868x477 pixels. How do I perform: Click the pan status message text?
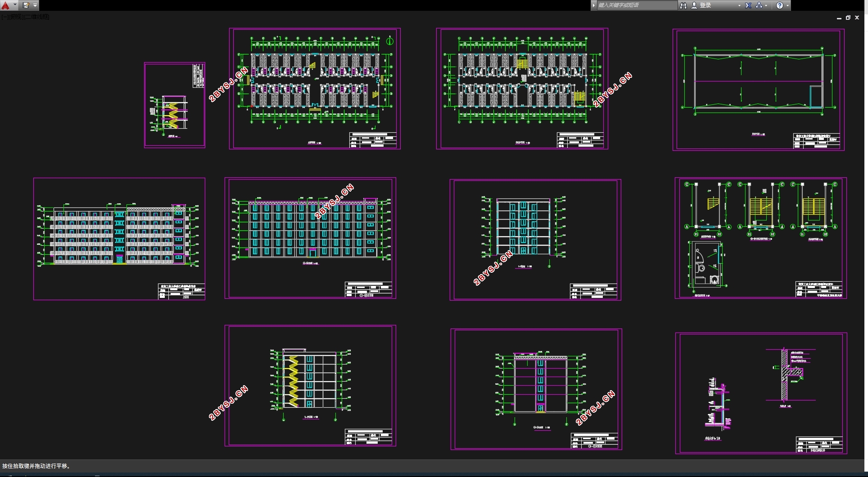(37, 466)
